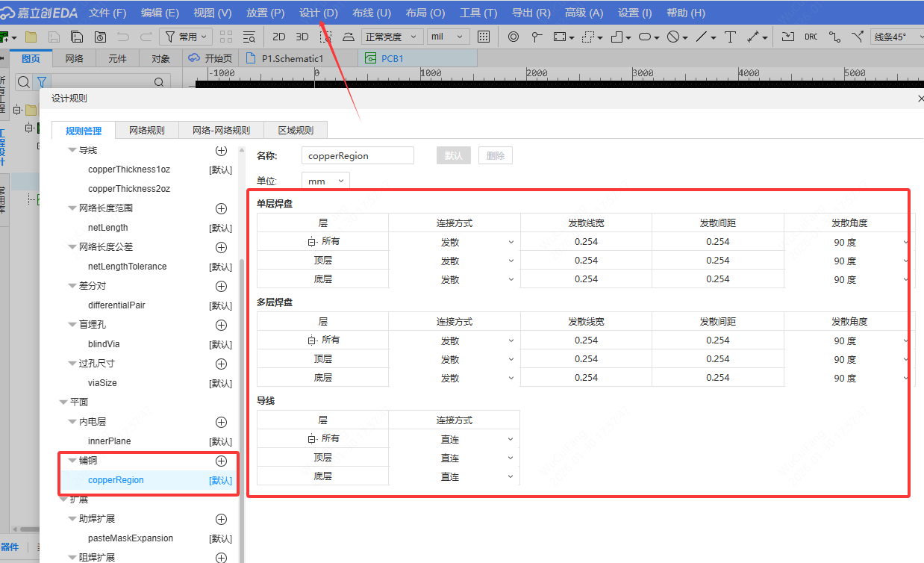The width and height of the screenshot is (924, 563).
Task: Click the 名称 copperRegion input field
Action: click(x=358, y=155)
